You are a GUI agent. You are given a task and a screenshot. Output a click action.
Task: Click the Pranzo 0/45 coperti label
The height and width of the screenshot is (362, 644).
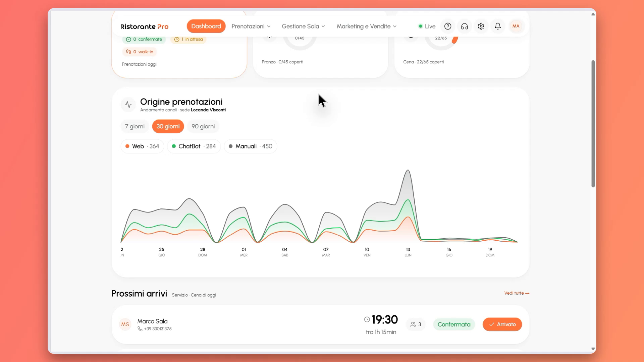click(x=282, y=62)
